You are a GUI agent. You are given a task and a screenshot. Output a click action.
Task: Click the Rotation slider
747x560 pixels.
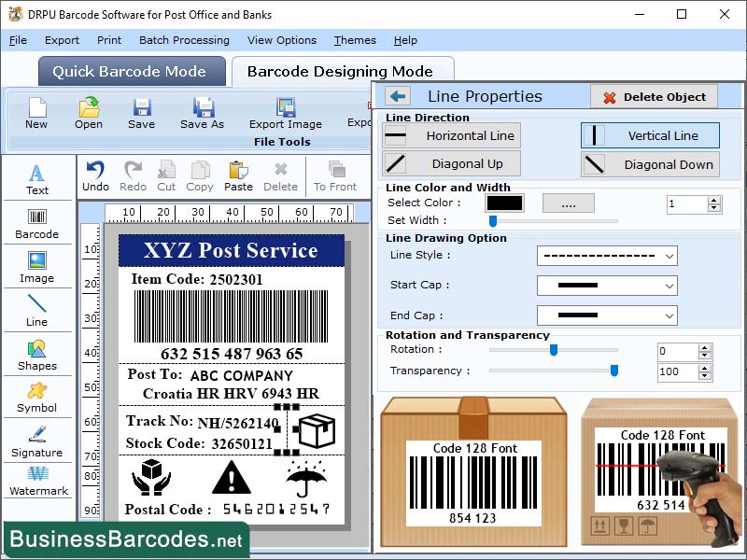tap(554, 350)
